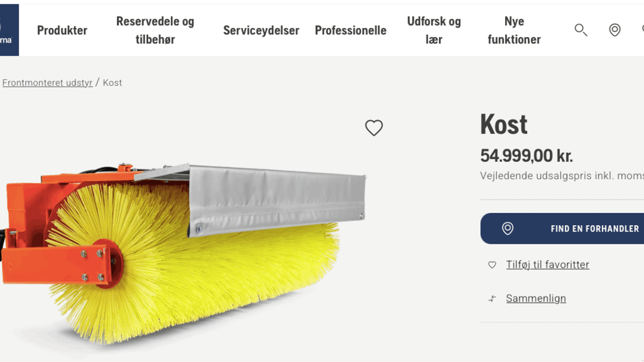Click the small heart icon beside Tilføj til favoritter
Screen dimensions: 644x362
[x=492, y=265]
